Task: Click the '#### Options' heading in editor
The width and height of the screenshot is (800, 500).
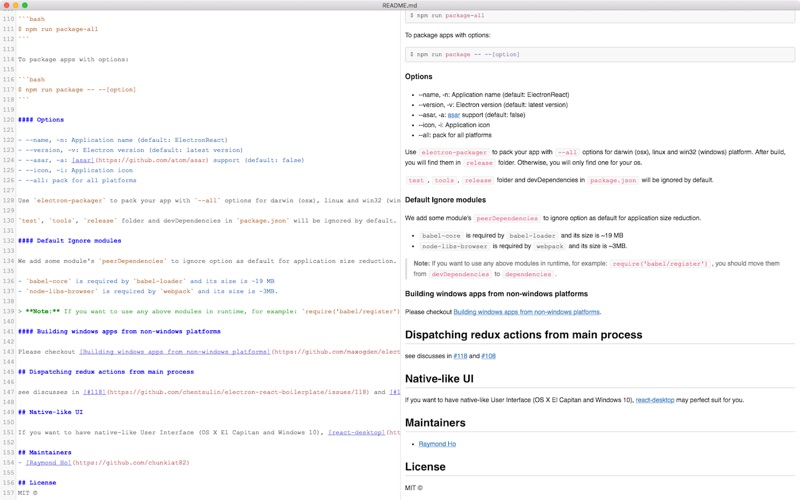Action: (x=41, y=120)
